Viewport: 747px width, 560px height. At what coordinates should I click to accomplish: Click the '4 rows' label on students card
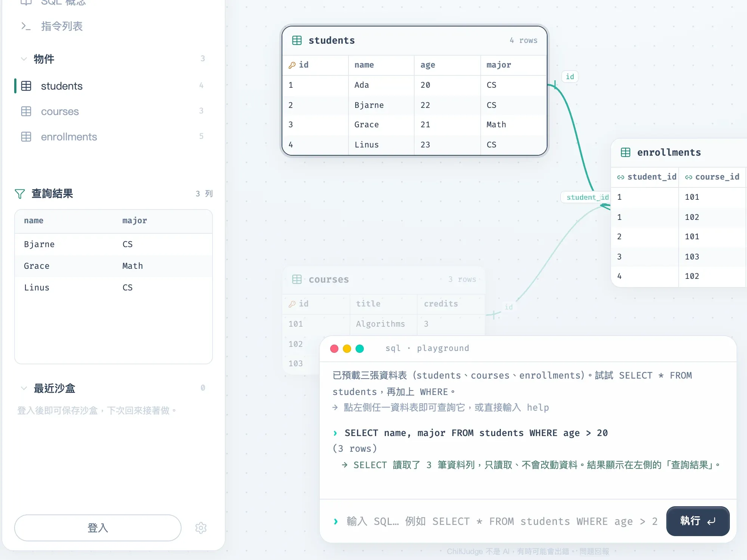point(523,40)
